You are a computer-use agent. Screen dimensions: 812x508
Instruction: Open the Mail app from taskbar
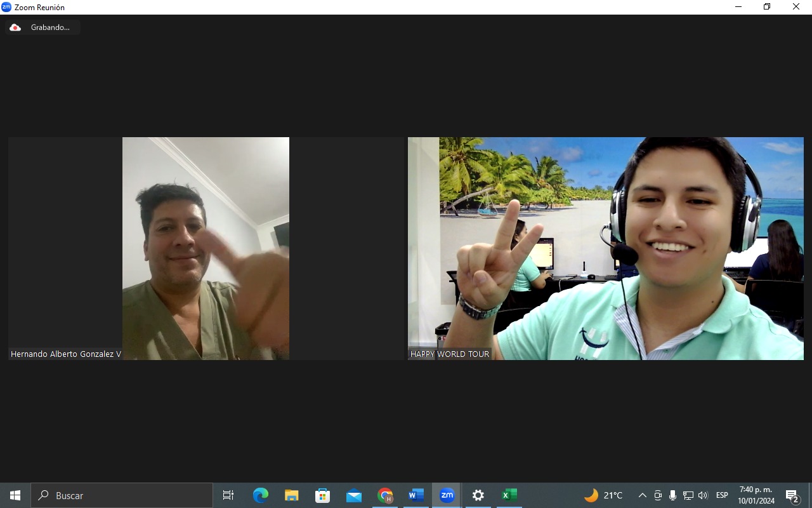(x=353, y=495)
